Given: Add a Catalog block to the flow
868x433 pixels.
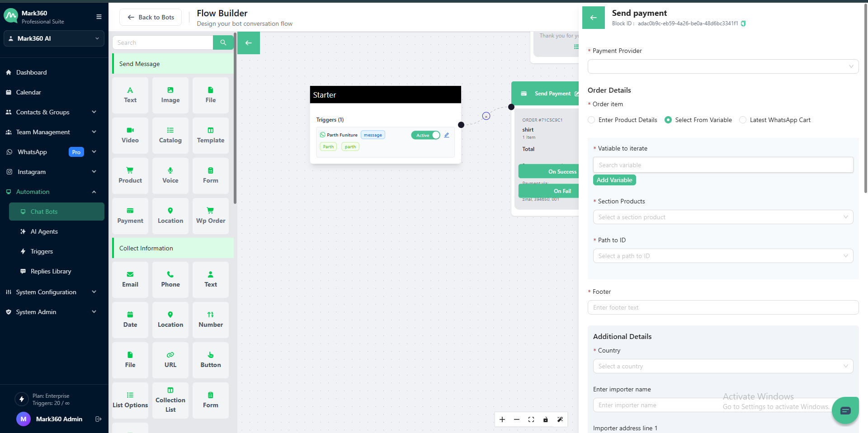Looking at the screenshot, I should [x=170, y=135].
